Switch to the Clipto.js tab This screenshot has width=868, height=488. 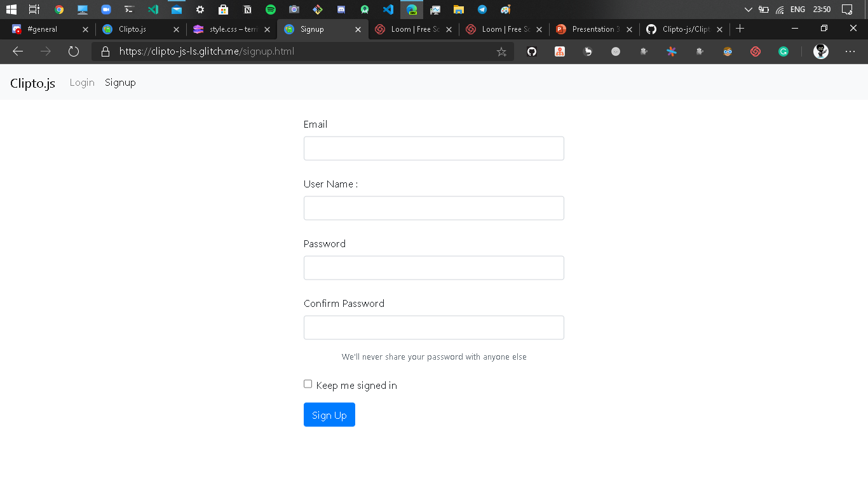[x=140, y=29]
